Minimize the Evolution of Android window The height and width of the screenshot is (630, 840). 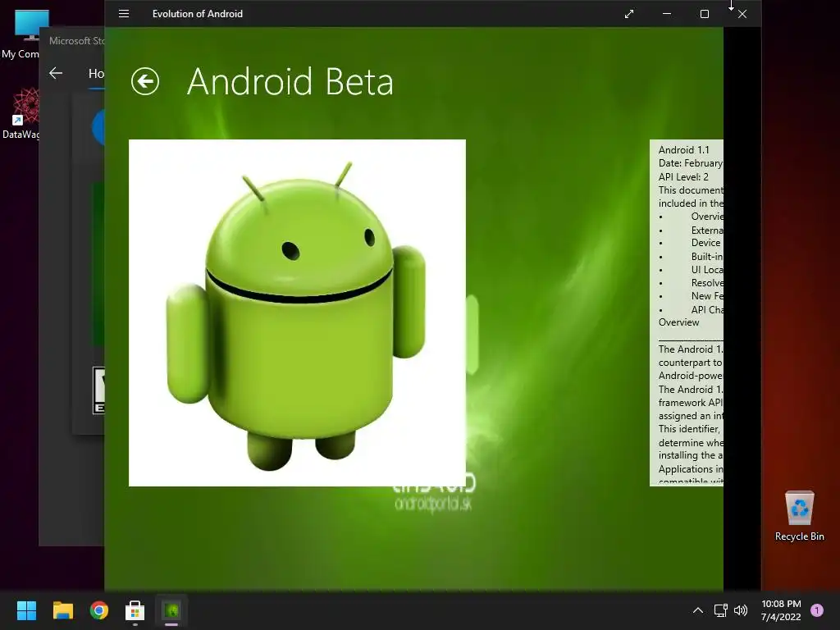[667, 14]
